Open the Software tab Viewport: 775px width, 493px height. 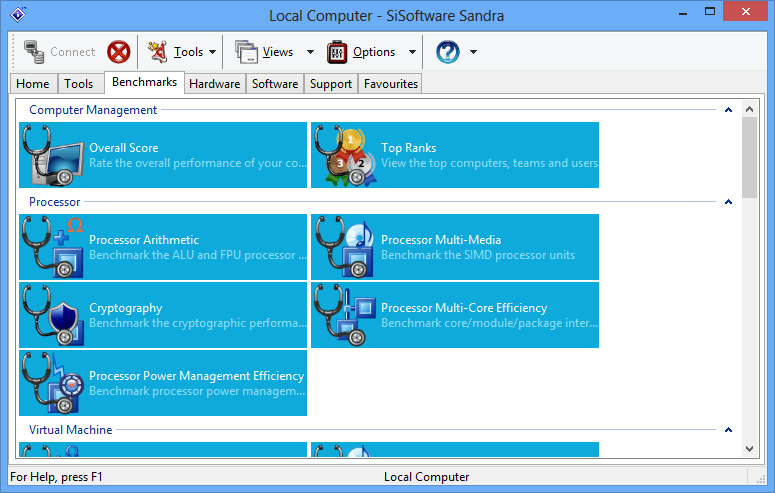click(x=275, y=84)
